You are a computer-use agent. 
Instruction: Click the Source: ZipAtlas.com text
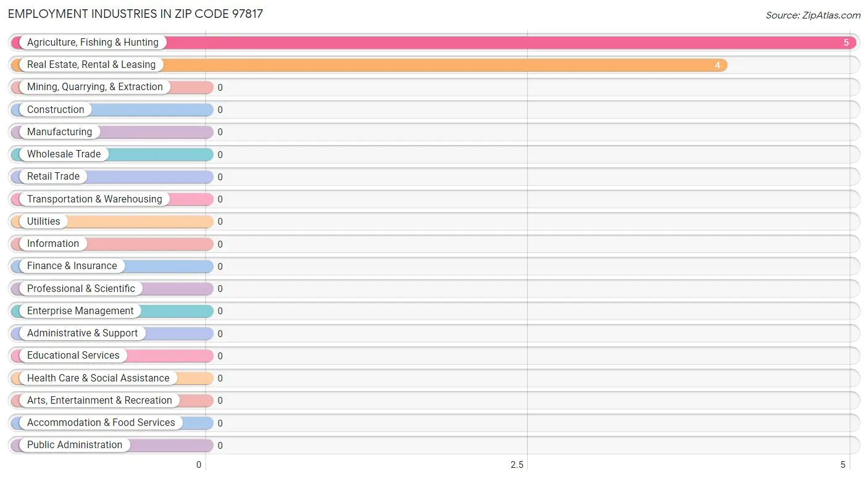[x=813, y=15]
